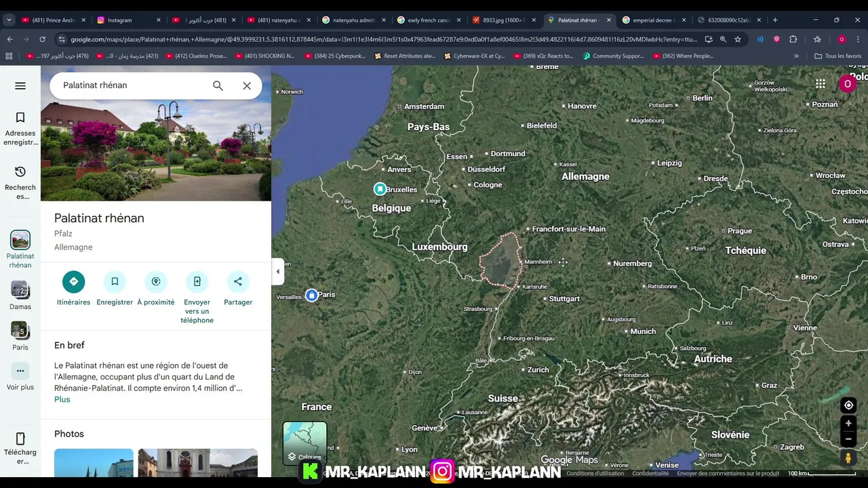Activate Street View pegman
The width and height of the screenshot is (868, 488).
pyautogui.click(x=848, y=458)
